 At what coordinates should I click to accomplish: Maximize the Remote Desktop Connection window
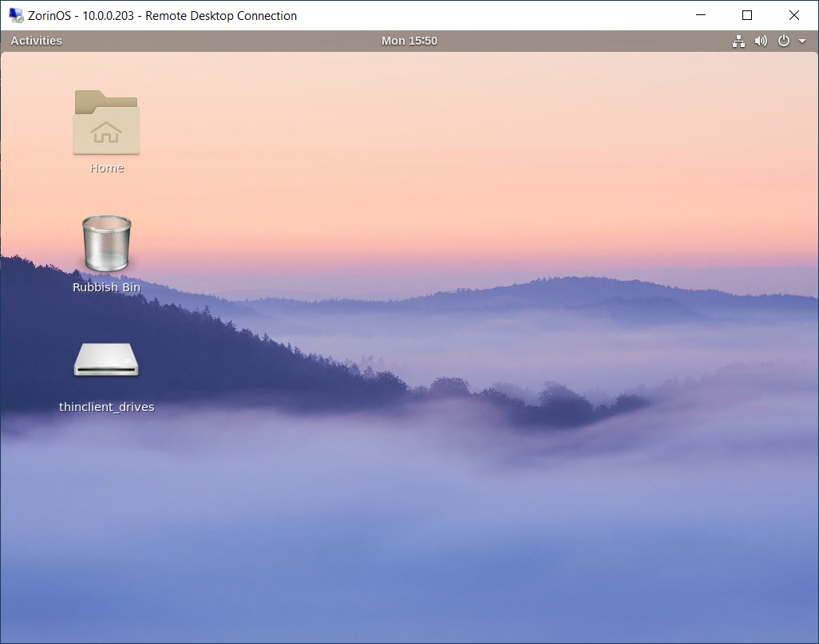tap(747, 15)
